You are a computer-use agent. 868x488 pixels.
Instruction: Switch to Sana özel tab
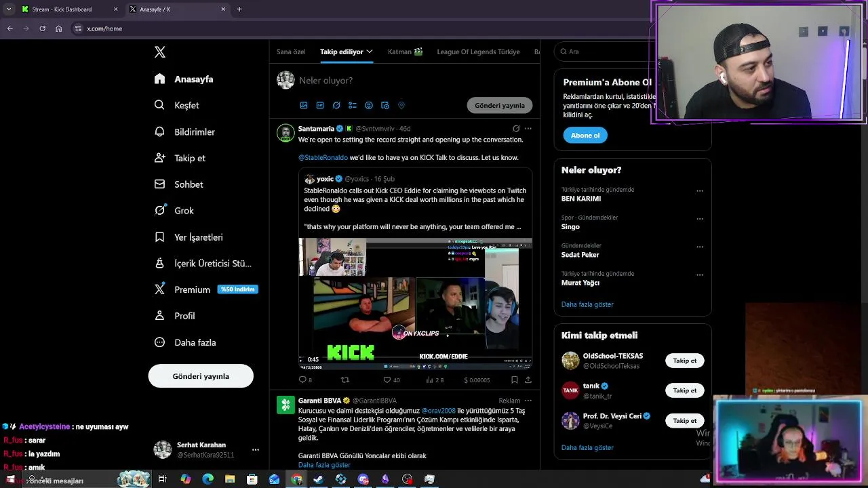(x=291, y=52)
